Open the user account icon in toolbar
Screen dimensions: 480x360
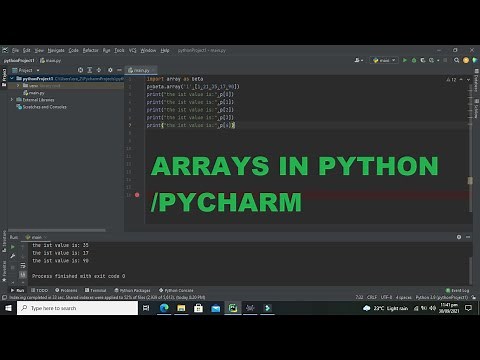click(x=359, y=60)
